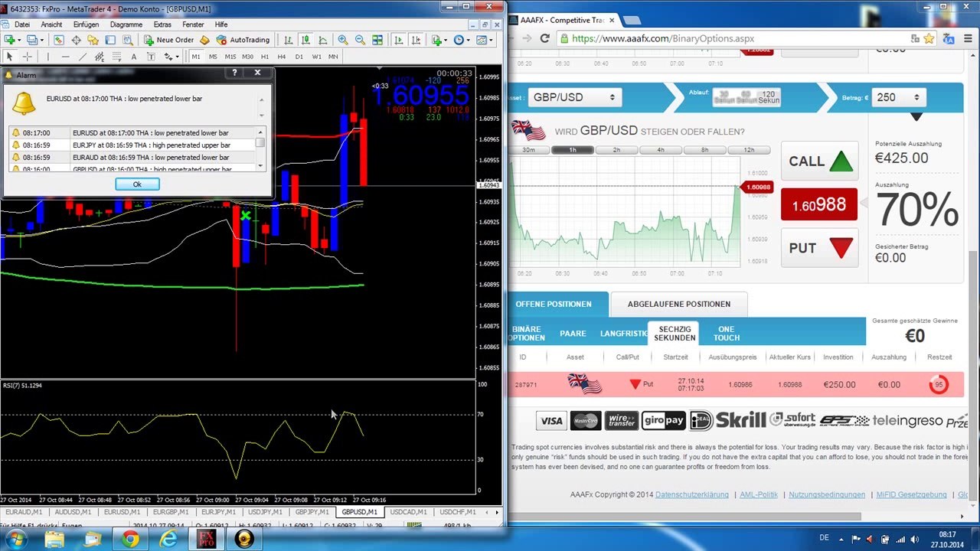Select the equidistant channel tool
Screen dimensions: 980x551
(100, 57)
